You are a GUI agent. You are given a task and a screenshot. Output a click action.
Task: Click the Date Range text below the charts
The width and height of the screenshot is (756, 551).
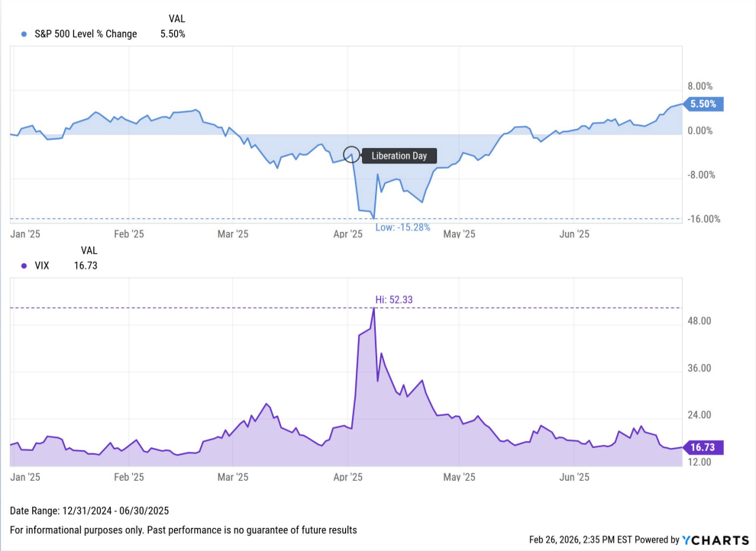(x=89, y=511)
